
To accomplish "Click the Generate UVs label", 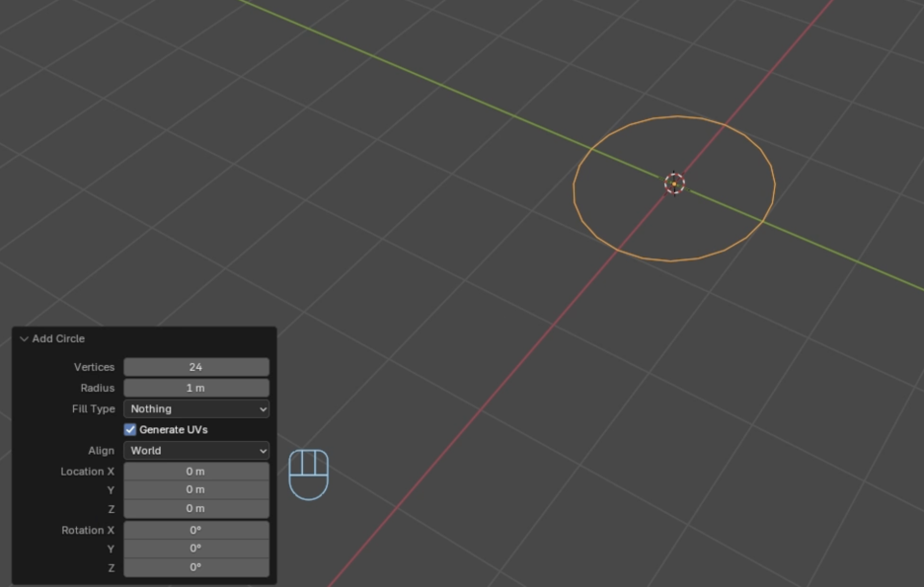I will click(x=174, y=430).
